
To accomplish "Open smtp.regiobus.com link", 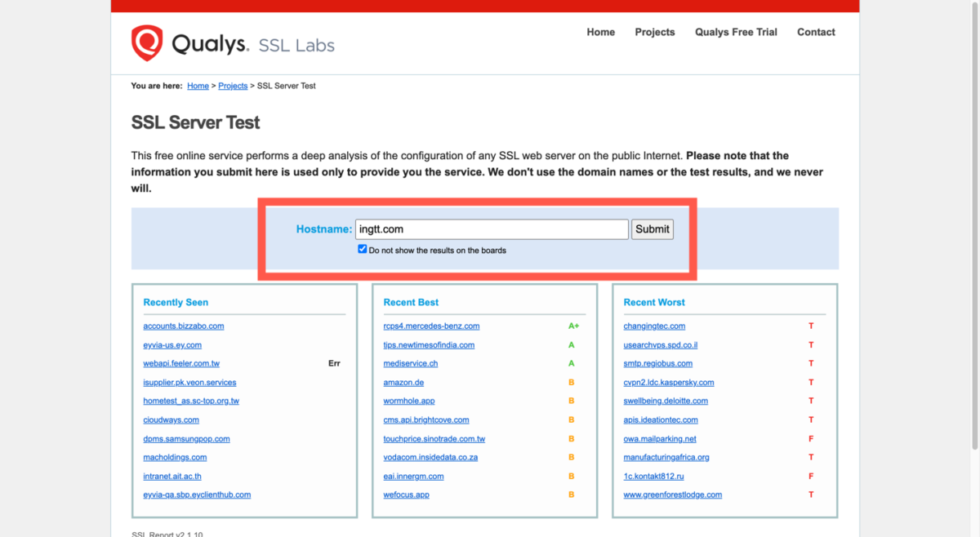I will 657,363.
